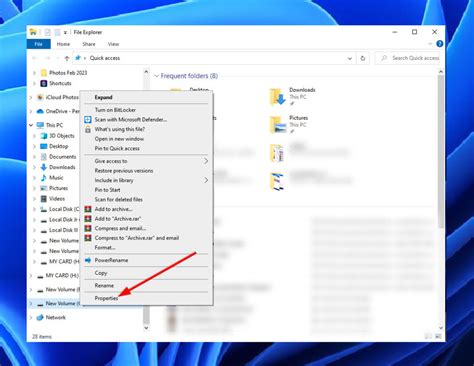474x366 pixels.
Task: Switch to Large icons view in status bar
Action: (438, 336)
